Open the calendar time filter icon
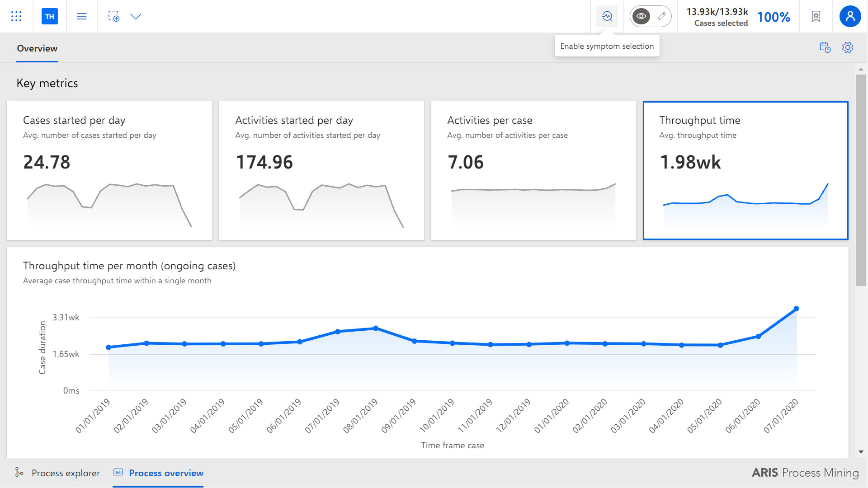Image resolution: width=868 pixels, height=488 pixels. click(x=825, y=47)
